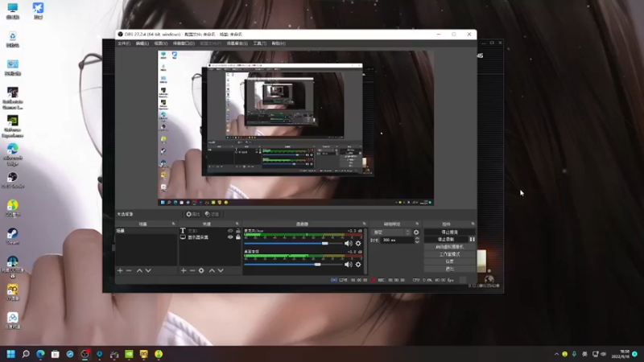The width and height of the screenshot is (644, 362).
Task: Click the 停止录制 button
Action: 446,239
